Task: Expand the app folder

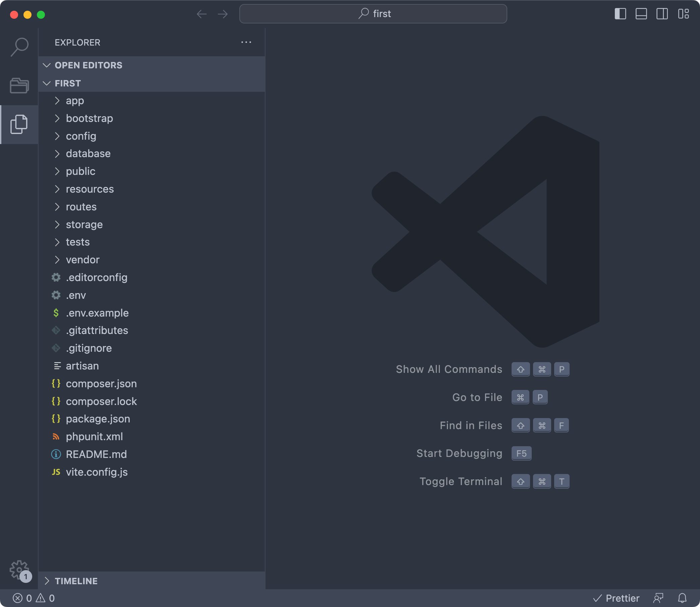Action: pyautogui.click(x=75, y=100)
